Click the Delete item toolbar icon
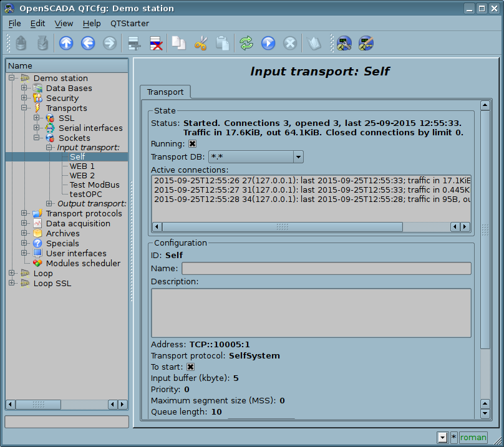Image resolution: width=504 pixels, height=447 pixels. click(x=156, y=43)
